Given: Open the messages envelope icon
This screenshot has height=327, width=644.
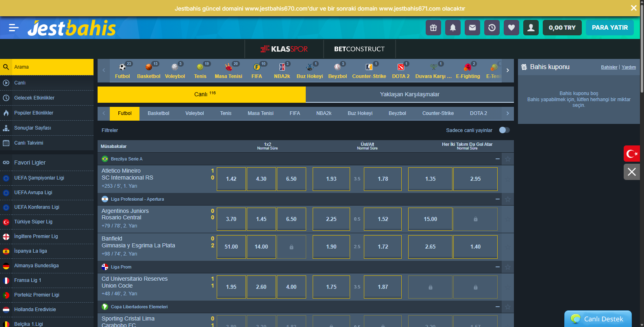Looking at the screenshot, I should pos(472,28).
